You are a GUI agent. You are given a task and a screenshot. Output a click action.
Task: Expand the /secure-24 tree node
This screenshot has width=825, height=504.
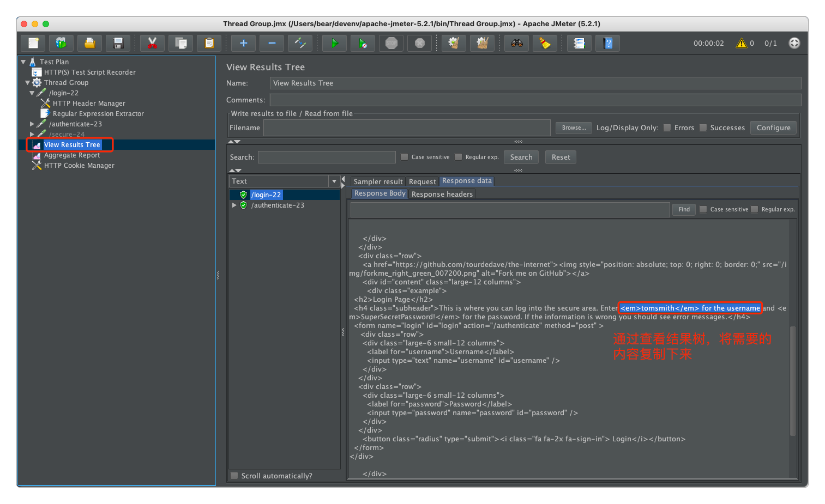point(32,135)
